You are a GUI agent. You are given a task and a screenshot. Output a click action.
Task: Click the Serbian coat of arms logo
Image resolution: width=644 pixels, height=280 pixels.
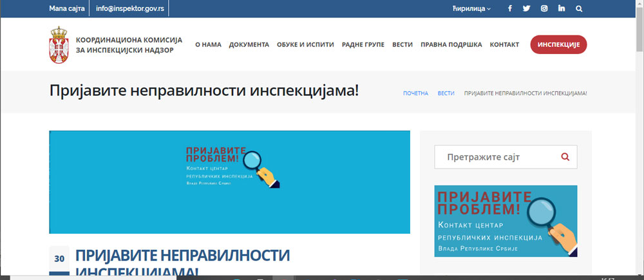coord(59,45)
